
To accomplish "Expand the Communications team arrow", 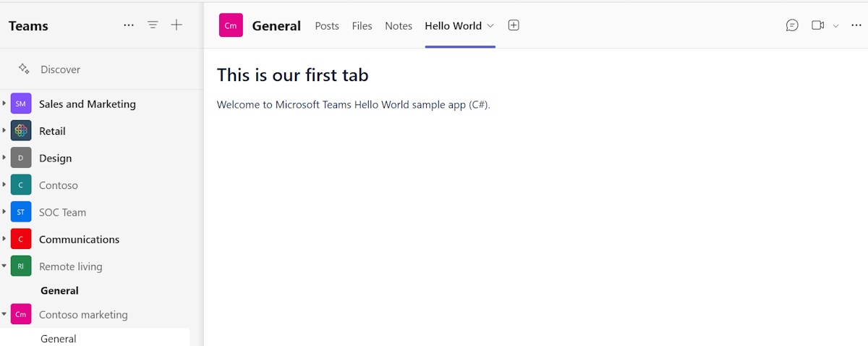I will [x=4, y=239].
